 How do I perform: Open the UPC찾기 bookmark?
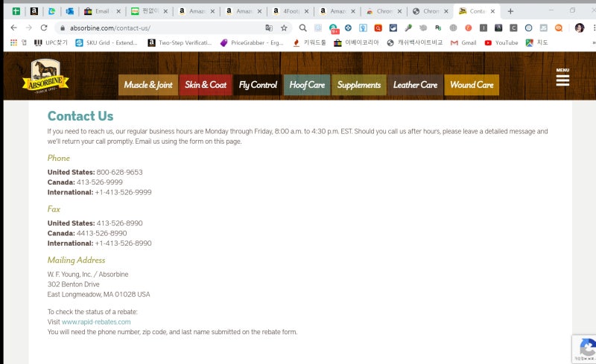[51, 42]
